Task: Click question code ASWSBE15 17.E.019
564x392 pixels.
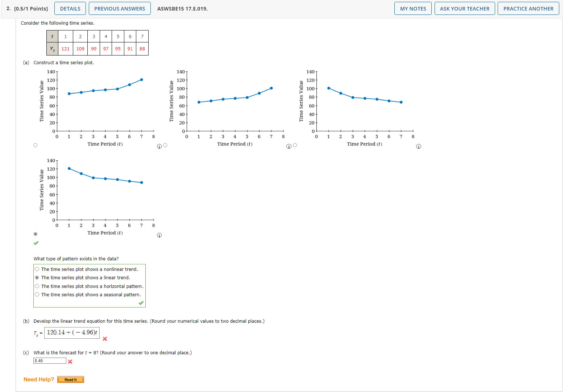Action: (182, 9)
